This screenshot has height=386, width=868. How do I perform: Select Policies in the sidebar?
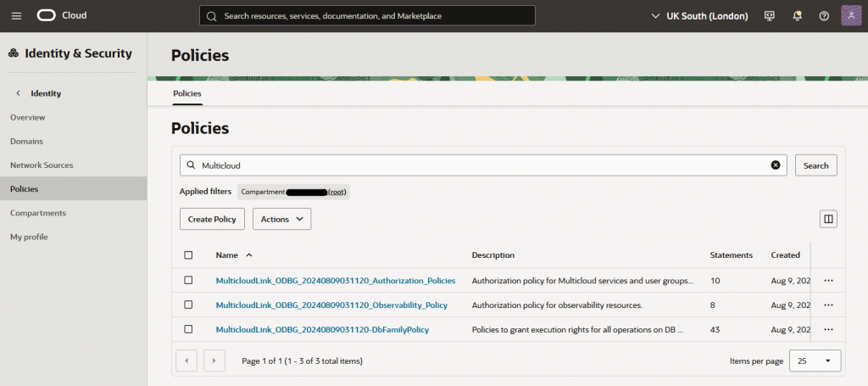click(73, 189)
